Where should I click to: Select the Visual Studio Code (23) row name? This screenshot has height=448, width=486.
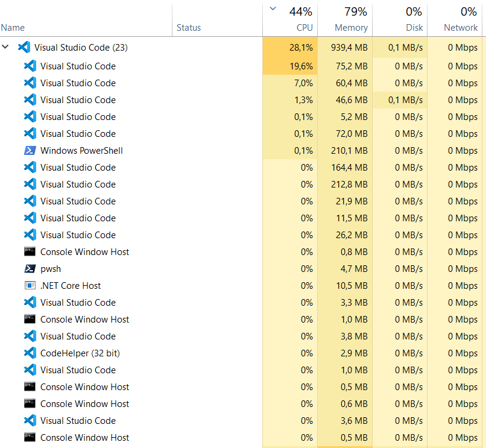[x=81, y=48]
